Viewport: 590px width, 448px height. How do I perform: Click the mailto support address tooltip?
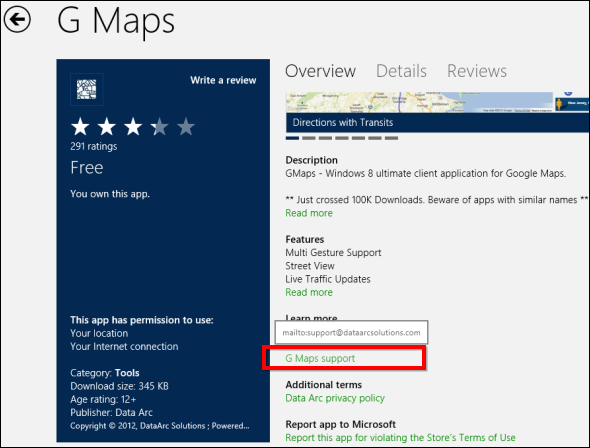351,333
